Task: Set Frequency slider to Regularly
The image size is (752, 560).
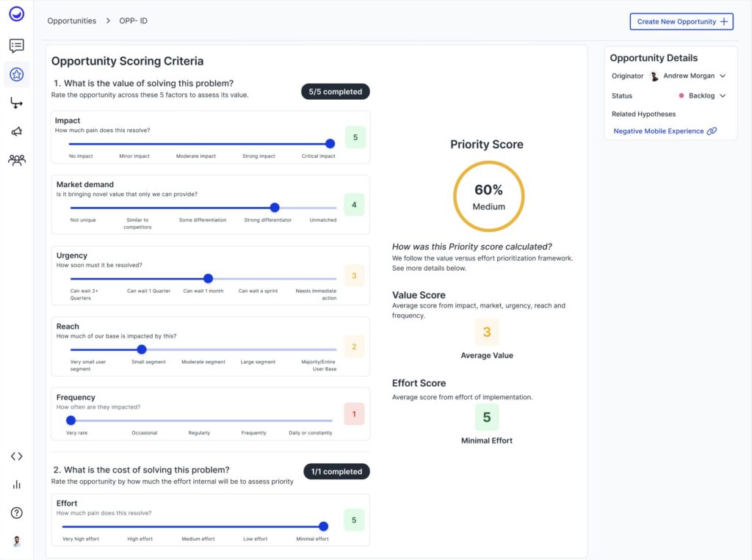Action: click(x=199, y=421)
